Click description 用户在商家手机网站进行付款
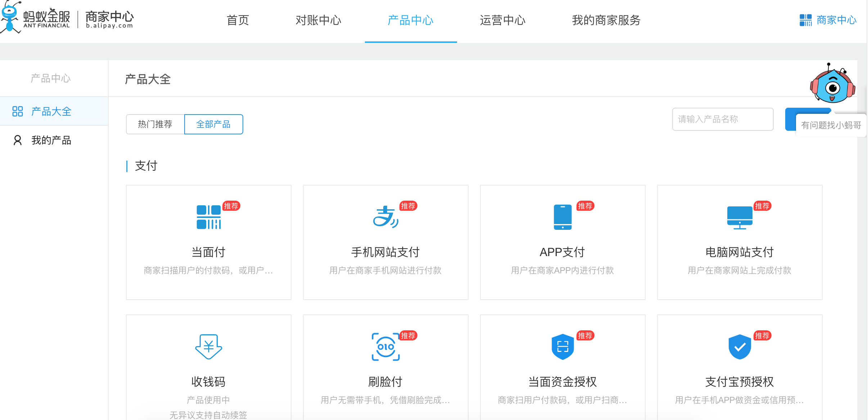The height and width of the screenshot is (420, 868). click(385, 271)
